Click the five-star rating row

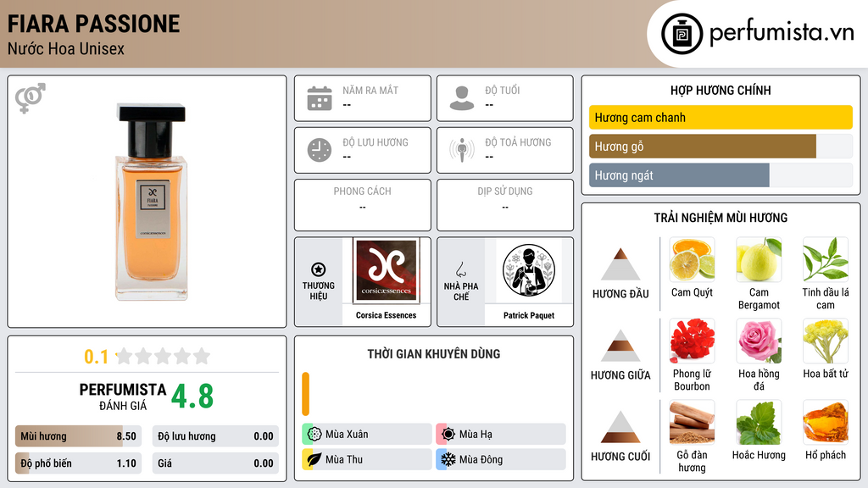click(164, 356)
